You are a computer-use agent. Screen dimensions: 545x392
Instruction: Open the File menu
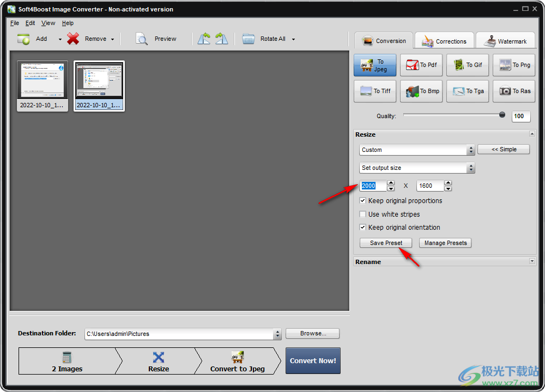(x=15, y=23)
